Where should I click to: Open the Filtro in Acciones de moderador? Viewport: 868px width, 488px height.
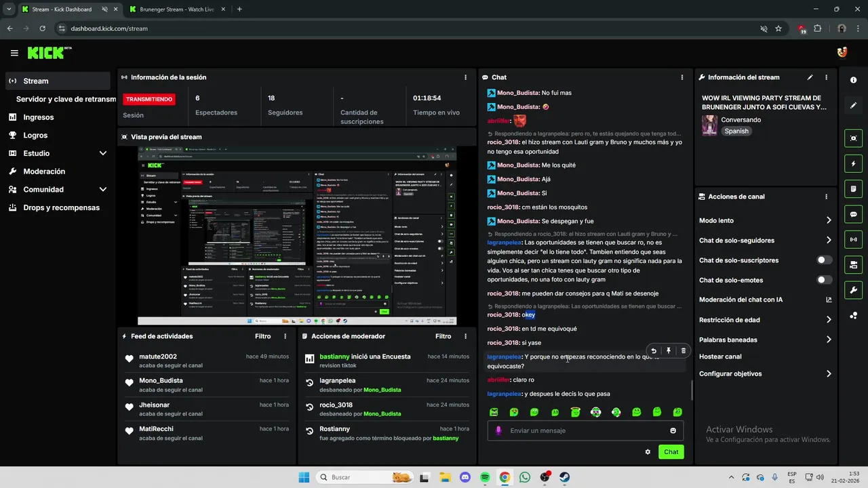pos(443,336)
